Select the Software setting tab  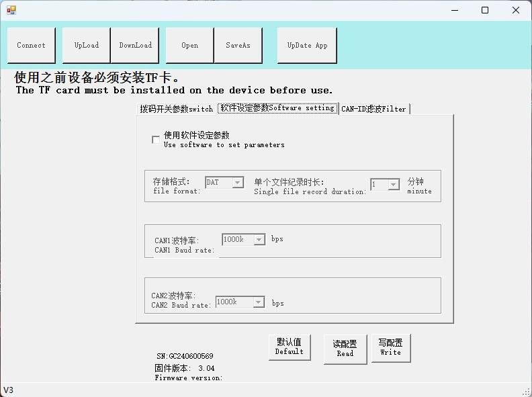277,108
